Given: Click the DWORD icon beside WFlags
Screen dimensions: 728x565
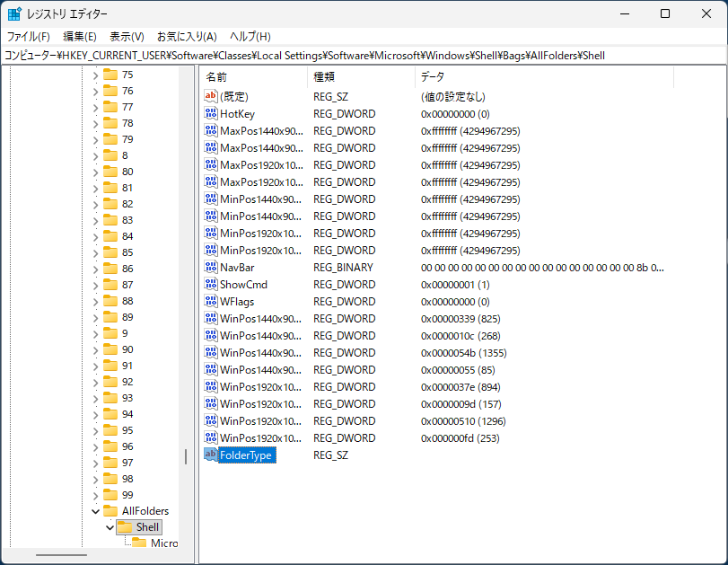Looking at the screenshot, I should (211, 302).
